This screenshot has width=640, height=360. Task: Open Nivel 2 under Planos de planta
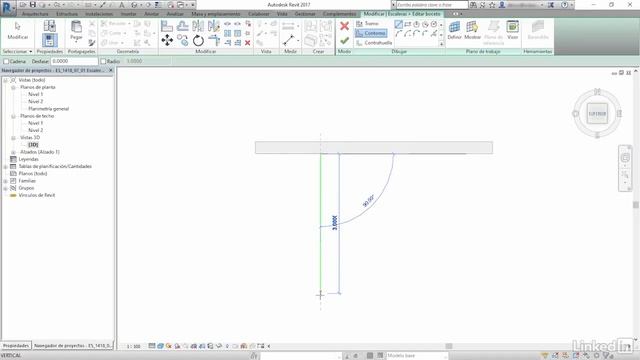36,102
